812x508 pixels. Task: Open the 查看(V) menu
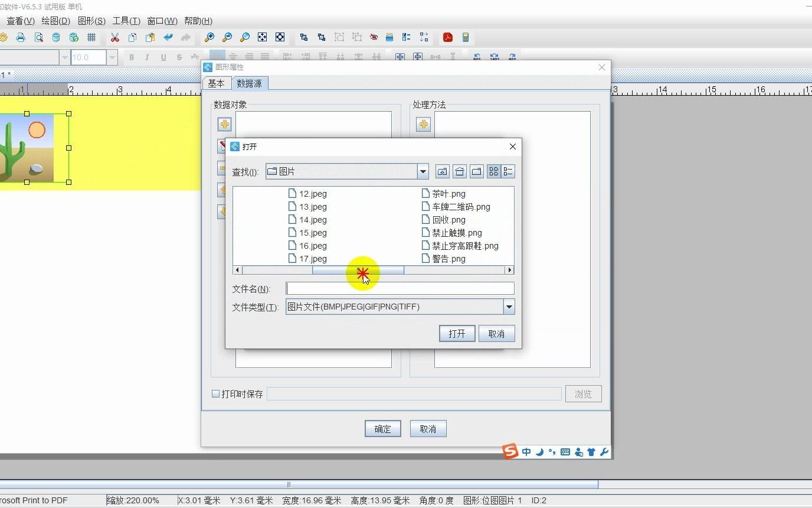pyautogui.click(x=20, y=21)
